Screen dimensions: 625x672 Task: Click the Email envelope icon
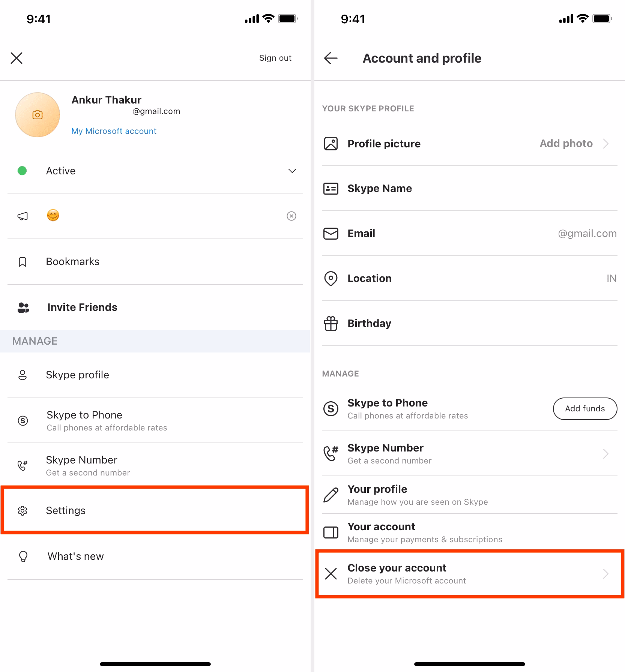(331, 233)
